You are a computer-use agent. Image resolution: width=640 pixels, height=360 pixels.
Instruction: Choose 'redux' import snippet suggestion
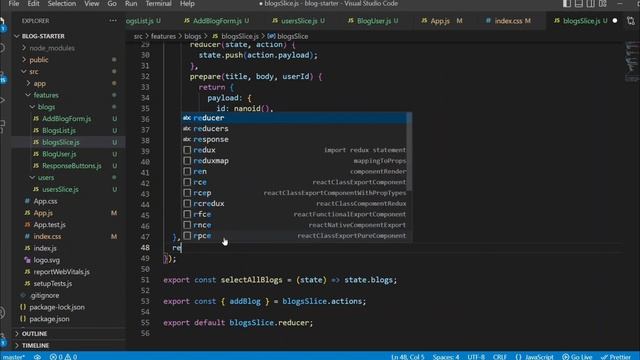coord(294,150)
